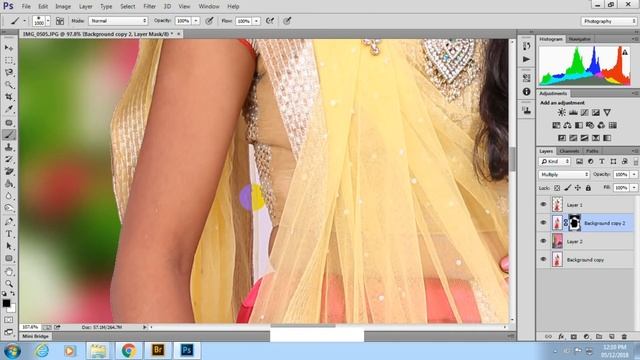The image size is (640, 360).
Task: Click the Delete layer trash icon
Action: [624, 337]
